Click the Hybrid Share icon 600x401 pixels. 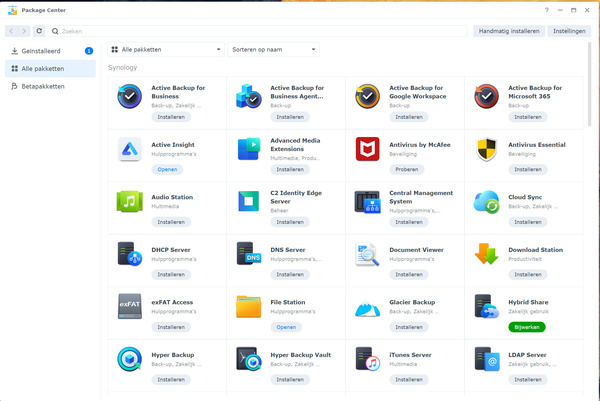[x=486, y=306]
